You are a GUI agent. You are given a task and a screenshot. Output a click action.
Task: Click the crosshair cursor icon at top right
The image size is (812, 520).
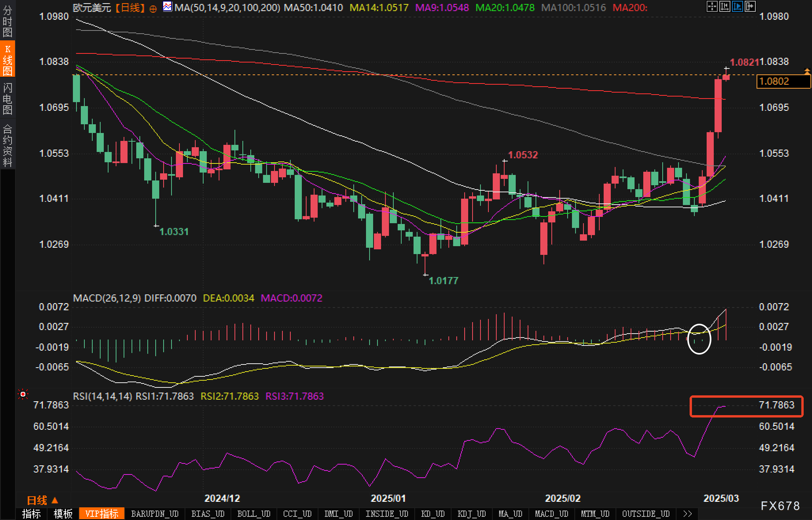click(712, 7)
